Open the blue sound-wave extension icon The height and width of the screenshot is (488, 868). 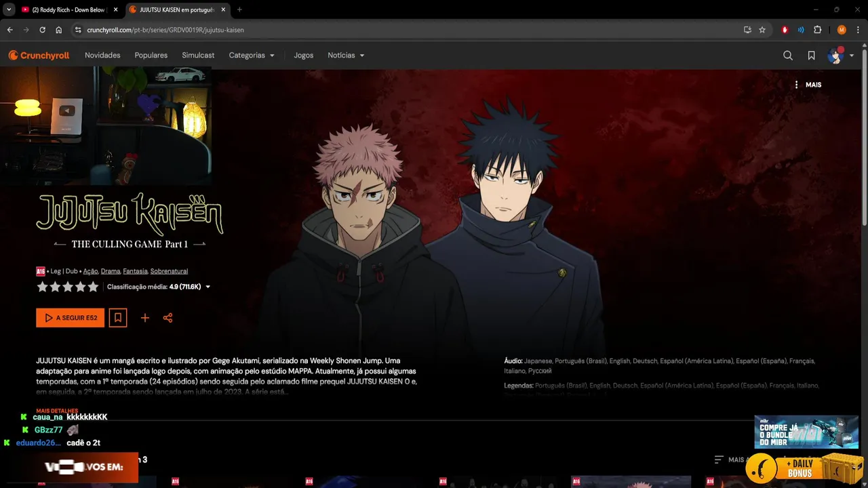pos(801,30)
